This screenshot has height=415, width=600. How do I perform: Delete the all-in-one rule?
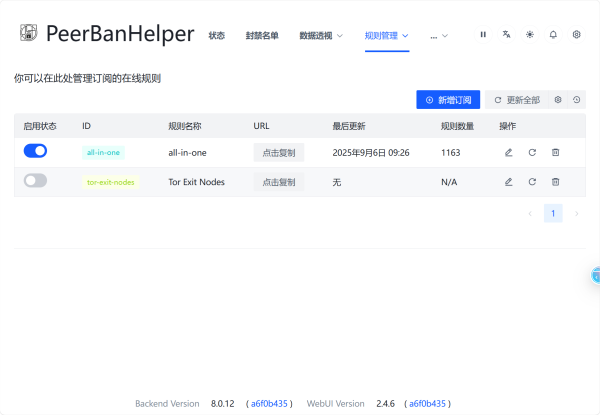point(556,153)
